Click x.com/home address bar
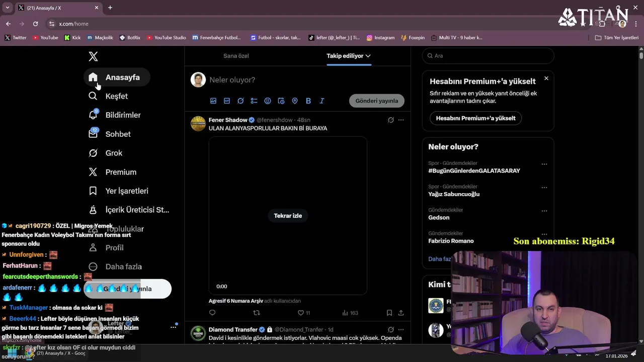Viewport: 644px width, 362px height. 302,24
